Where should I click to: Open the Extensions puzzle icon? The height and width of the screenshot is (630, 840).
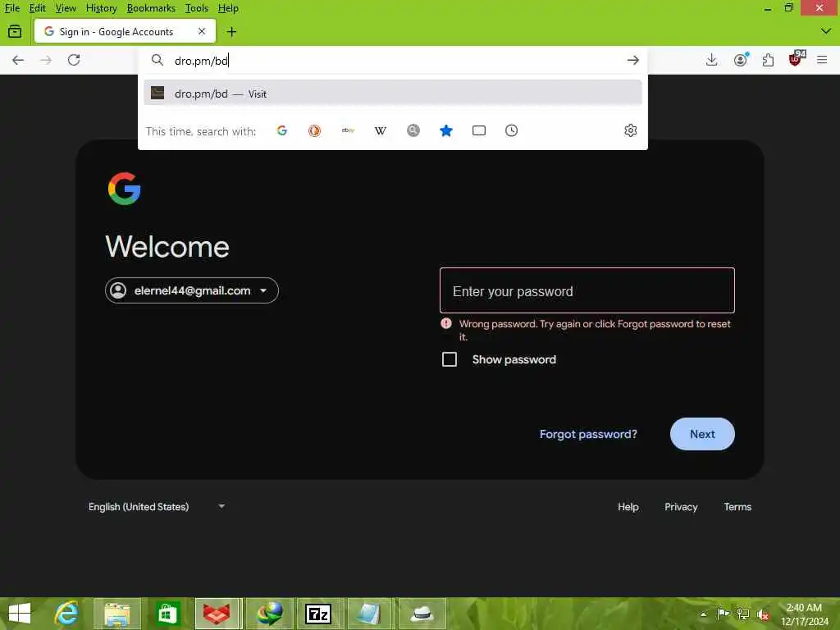[x=768, y=60]
